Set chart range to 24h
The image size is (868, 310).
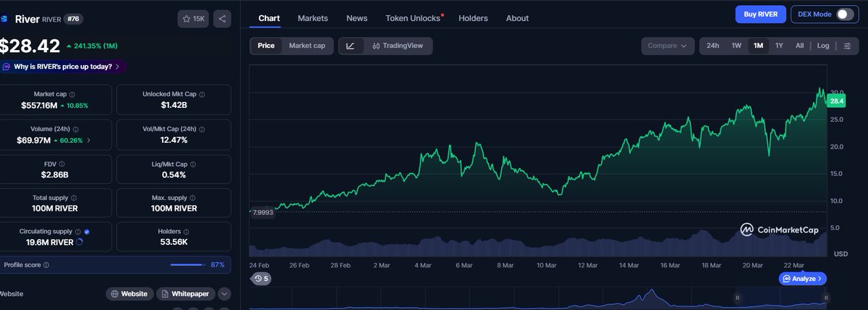click(x=712, y=46)
